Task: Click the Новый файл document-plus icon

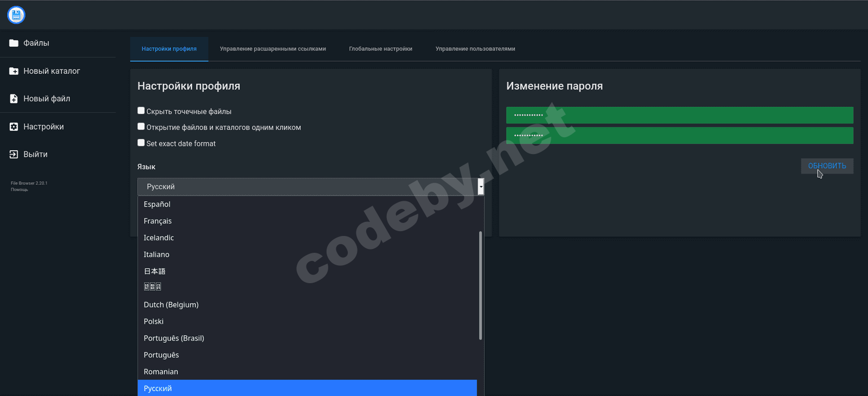Action: (14, 99)
